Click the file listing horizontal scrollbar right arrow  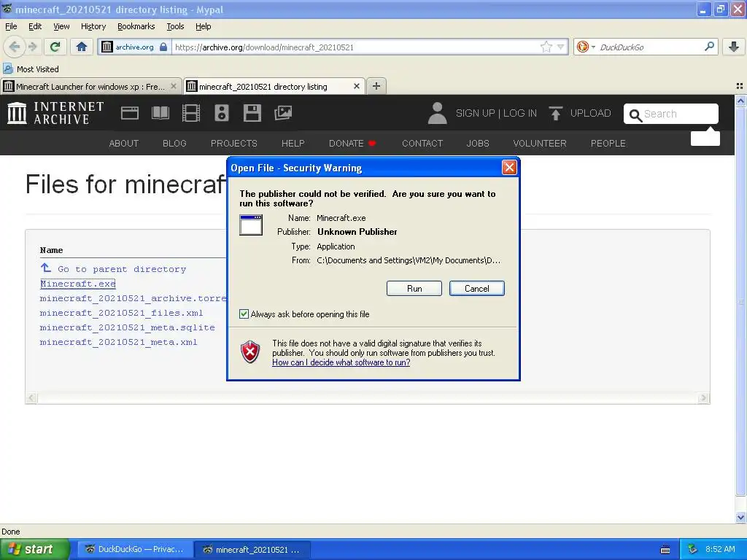704,397
